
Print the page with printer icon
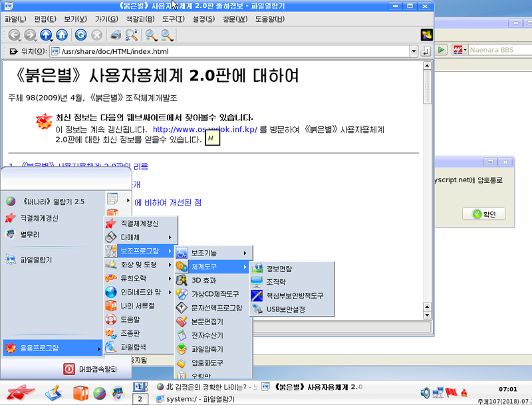pos(115,35)
